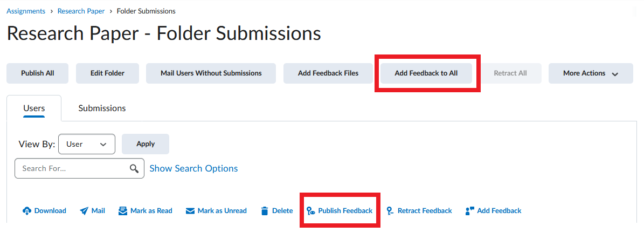Click Mail Users Without Submissions button
Screen dimensions: 644x246
(x=211, y=73)
